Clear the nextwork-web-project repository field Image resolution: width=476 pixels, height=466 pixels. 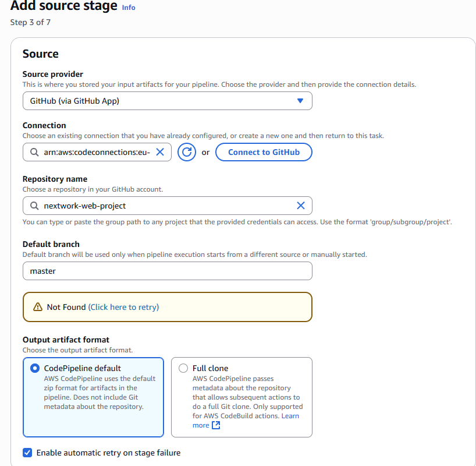301,206
